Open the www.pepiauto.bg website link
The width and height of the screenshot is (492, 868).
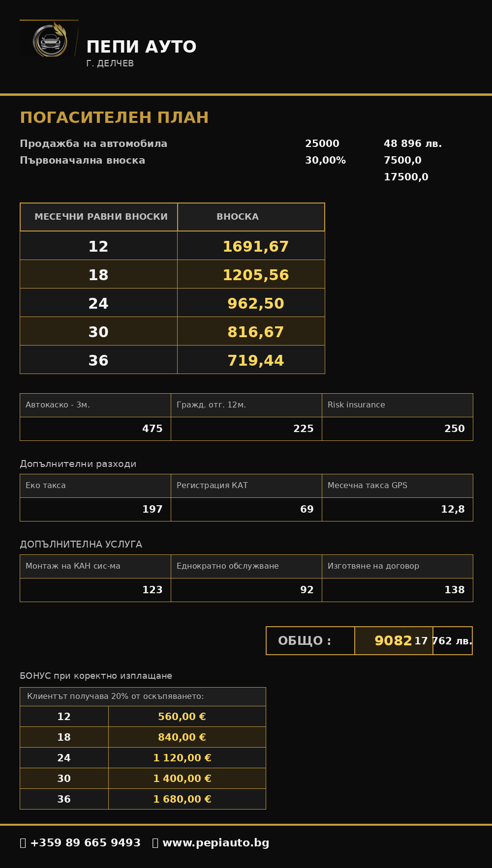[x=215, y=843]
